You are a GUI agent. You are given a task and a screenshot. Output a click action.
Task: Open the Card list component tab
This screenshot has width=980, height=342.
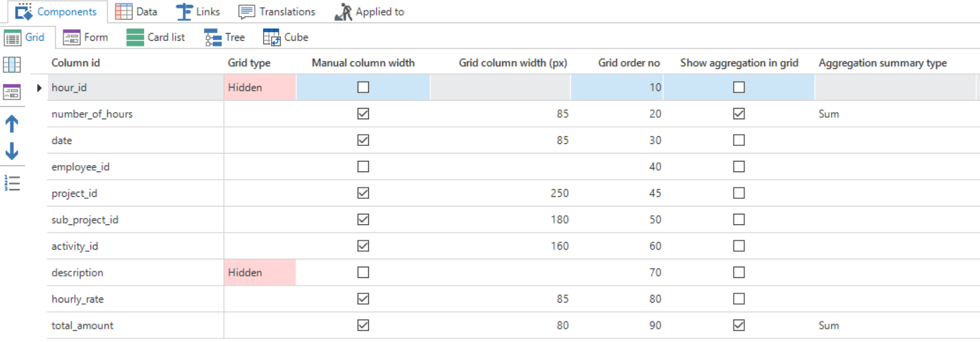[156, 37]
